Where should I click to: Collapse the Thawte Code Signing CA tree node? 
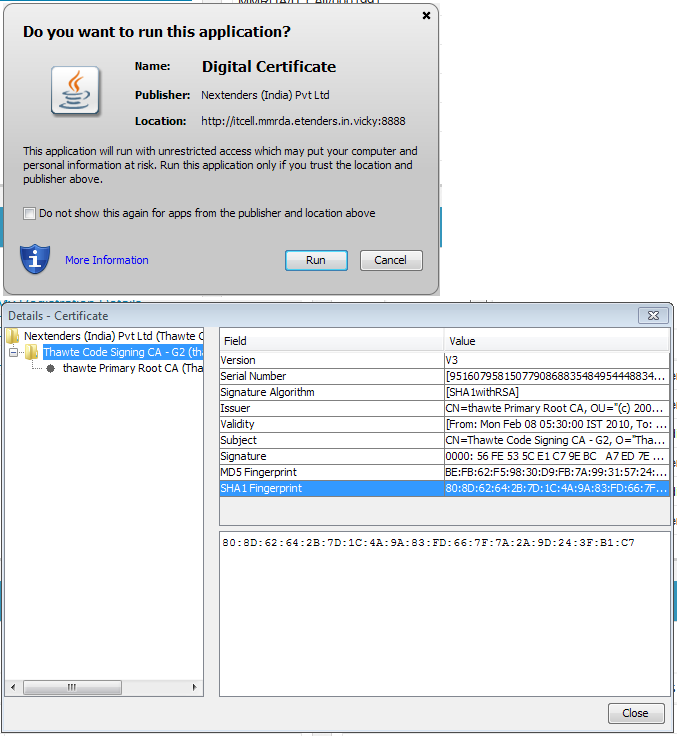coord(13,352)
